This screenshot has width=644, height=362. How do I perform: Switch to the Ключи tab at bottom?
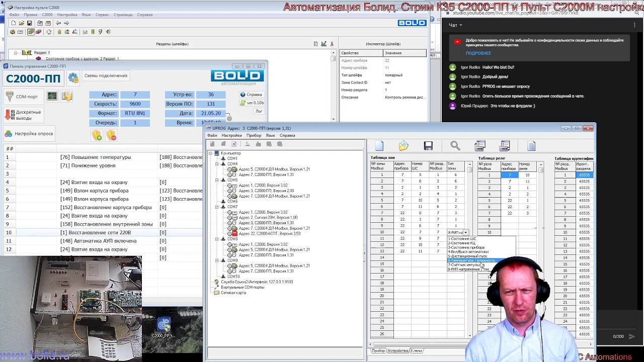(x=416, y=350)
